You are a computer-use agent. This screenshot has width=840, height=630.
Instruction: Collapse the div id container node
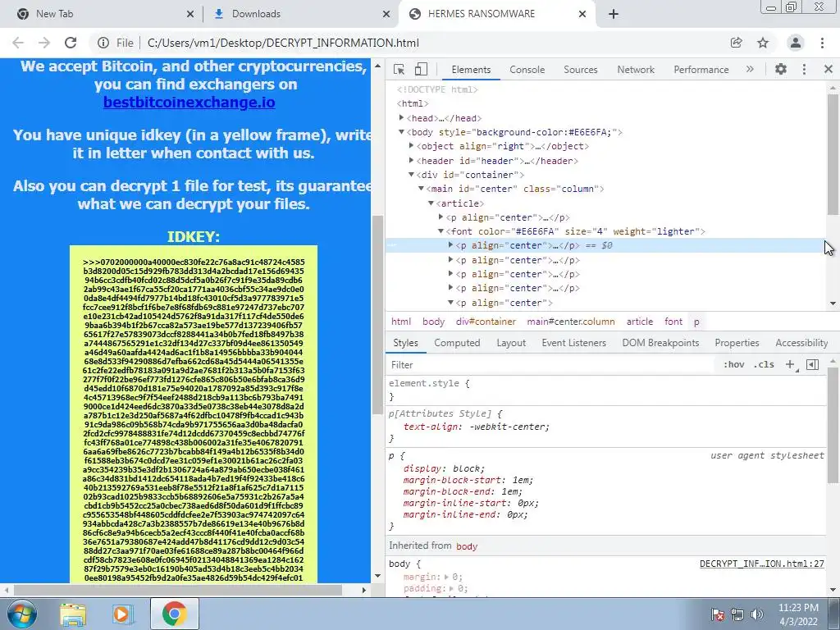pos(411,175)
